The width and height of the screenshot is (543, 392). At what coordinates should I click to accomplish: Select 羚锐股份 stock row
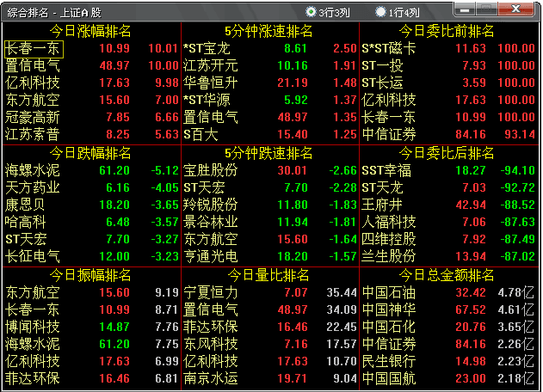click(x=269, y=205)
